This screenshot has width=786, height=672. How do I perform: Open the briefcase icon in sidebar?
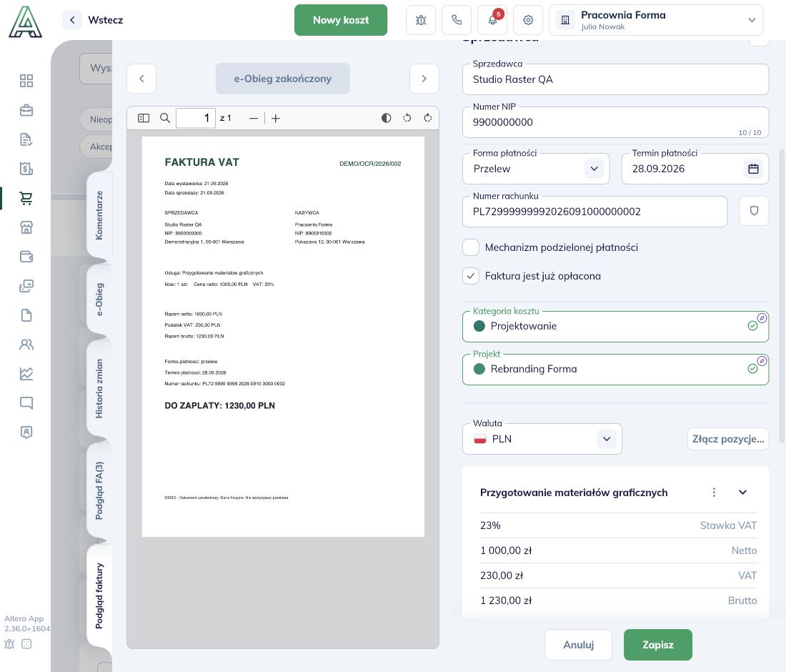[26, 110]
